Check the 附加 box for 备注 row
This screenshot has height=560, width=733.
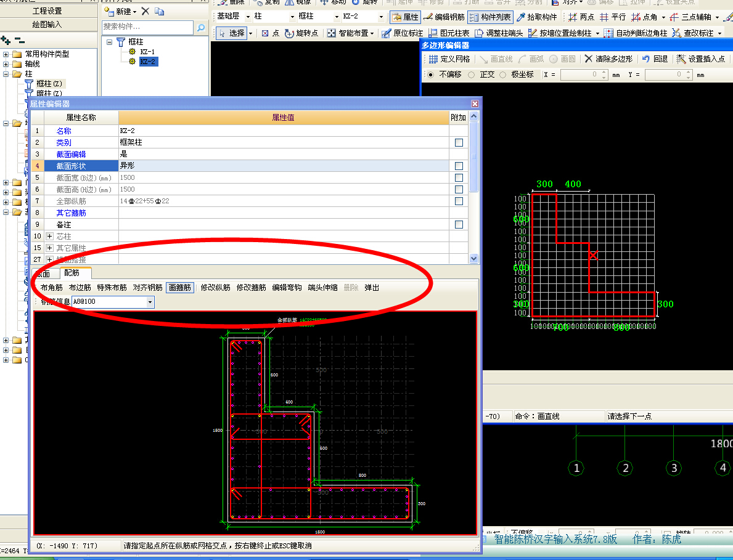click(x=459, y=225)
